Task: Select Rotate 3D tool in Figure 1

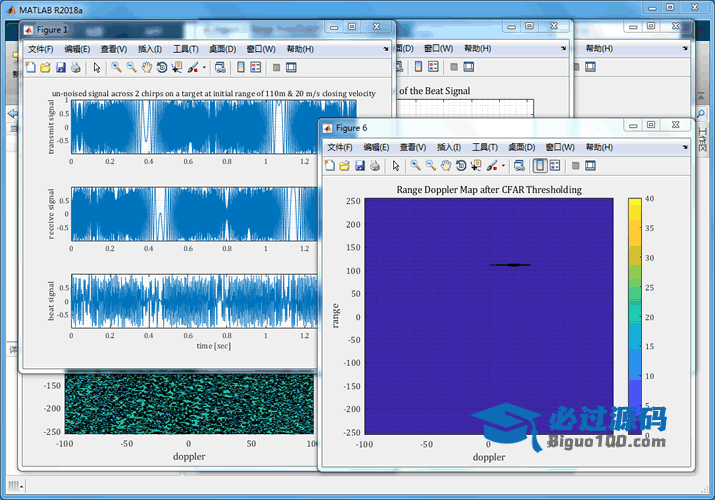Action: point(161,67)
